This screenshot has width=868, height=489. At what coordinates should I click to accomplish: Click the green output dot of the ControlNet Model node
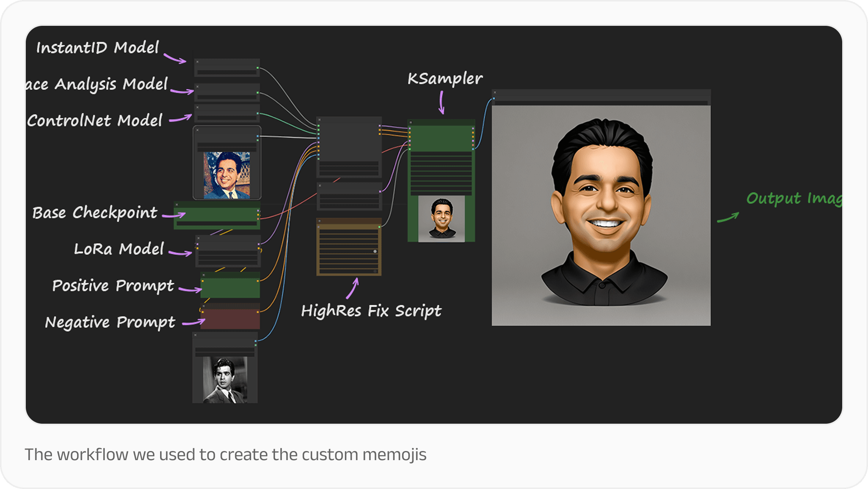pos(258,114)
